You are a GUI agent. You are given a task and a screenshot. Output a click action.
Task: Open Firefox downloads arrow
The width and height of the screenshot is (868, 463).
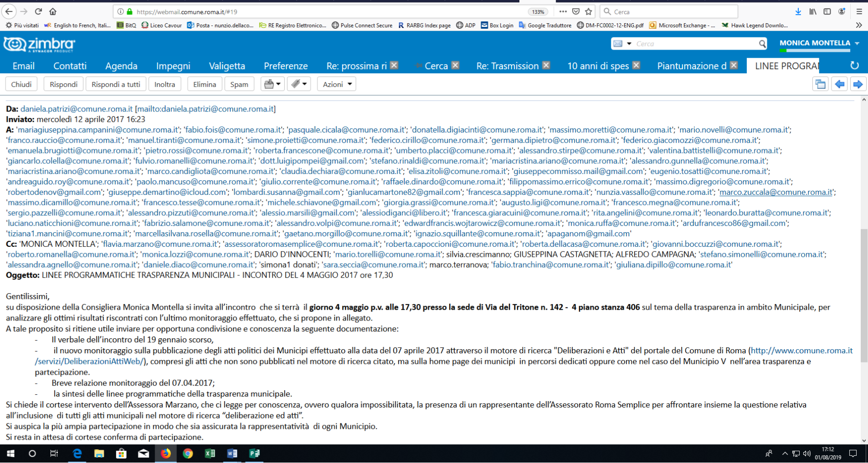798,12
